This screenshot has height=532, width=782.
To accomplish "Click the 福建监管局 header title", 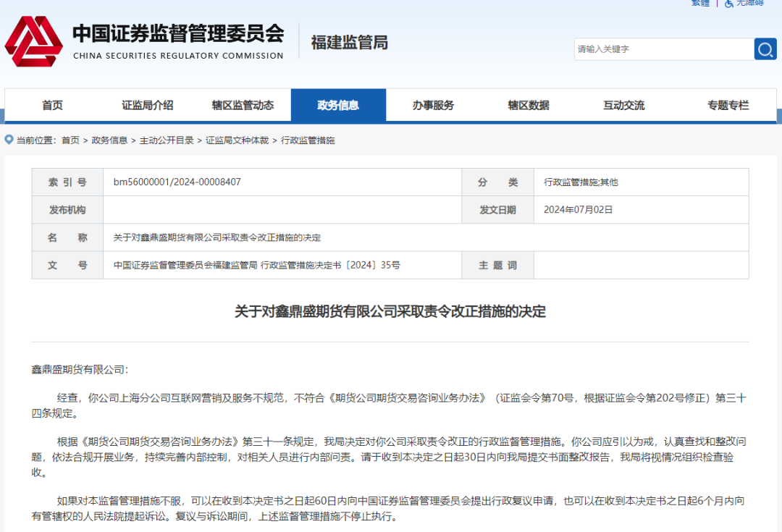I will [x=350, y=43].
